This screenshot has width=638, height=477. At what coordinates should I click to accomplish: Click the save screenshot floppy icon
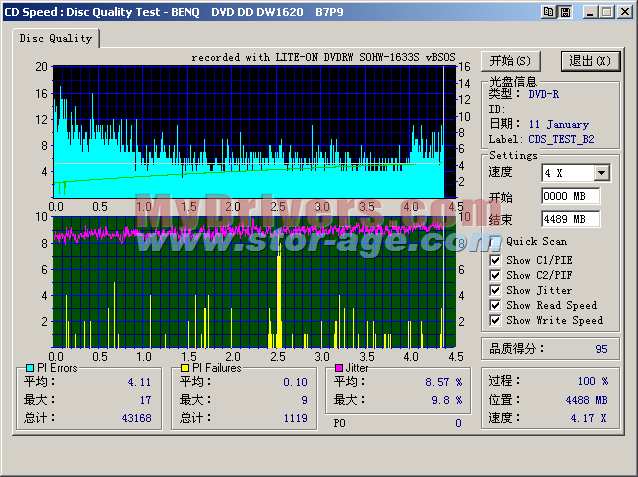point(565,12)
